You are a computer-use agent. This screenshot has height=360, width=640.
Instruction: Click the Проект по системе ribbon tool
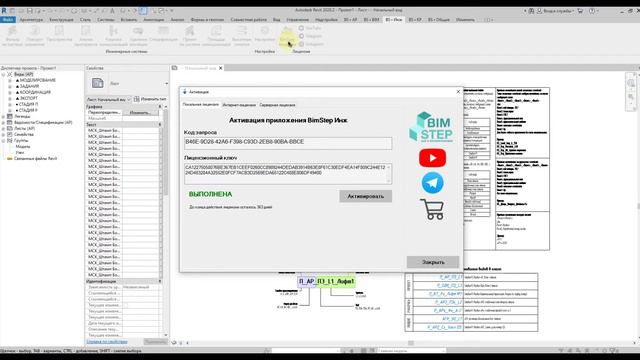[x=189, y=36]
